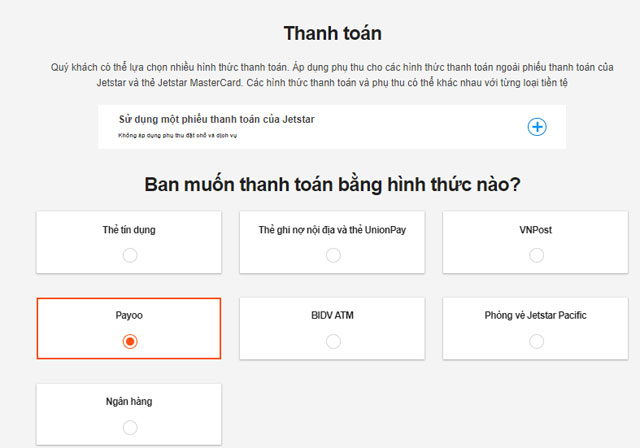The height and width of the screenshot is (448, 640).
Task: Choose the Ngân hàng radio button
Action: tap(129, 427)
